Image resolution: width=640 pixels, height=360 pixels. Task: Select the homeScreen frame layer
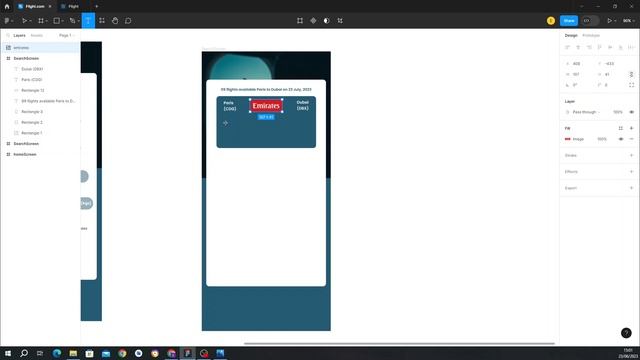pos(25,154)
